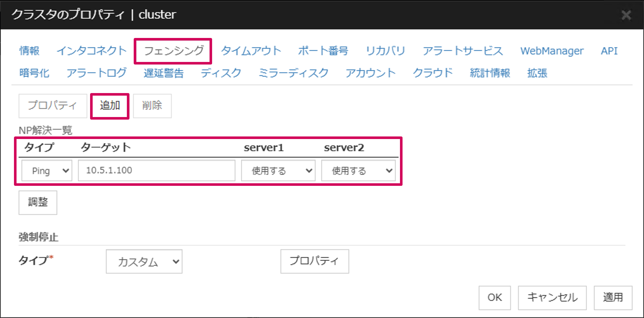Click the 削除 button
This screenshot has width=644, height=318.
(x=152, y=106)
